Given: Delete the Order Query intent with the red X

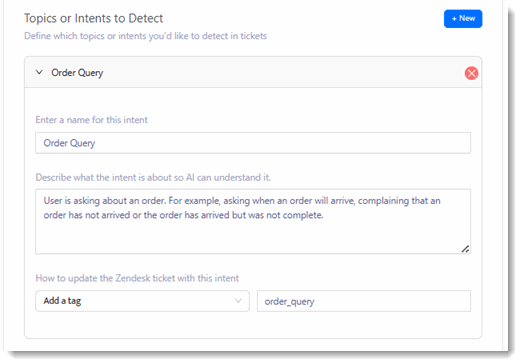Looking at the screenshot, I should coord(471,73).
